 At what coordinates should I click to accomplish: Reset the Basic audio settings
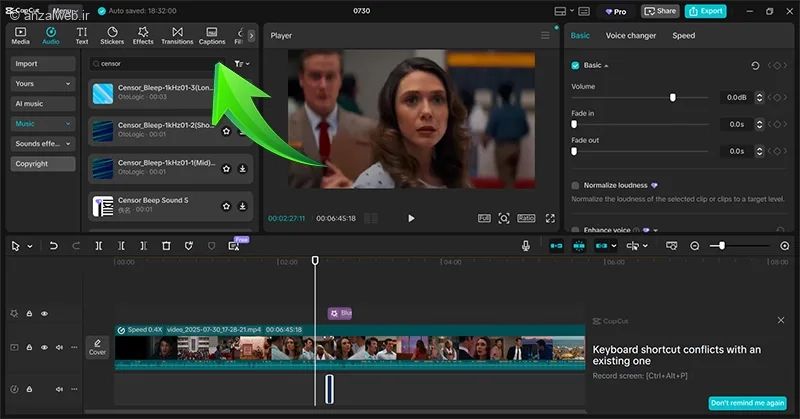point(755,66)
